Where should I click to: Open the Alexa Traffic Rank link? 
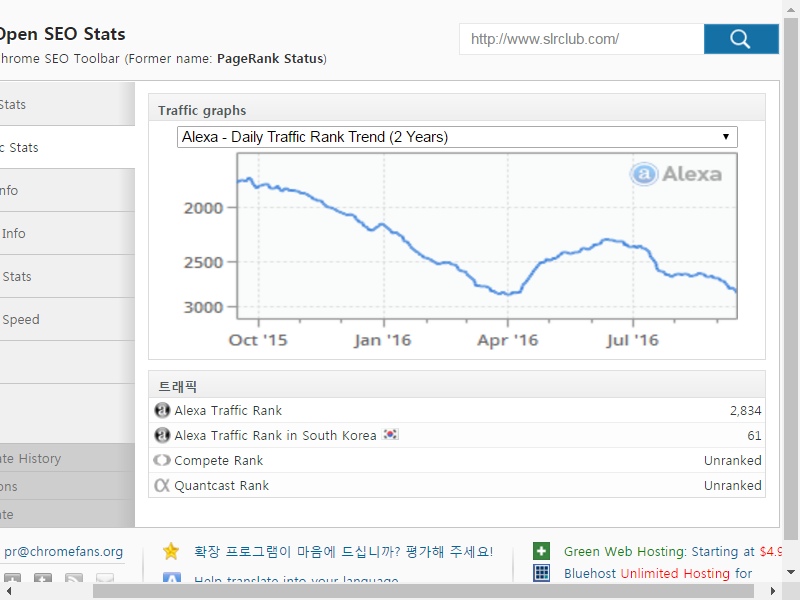228,410
